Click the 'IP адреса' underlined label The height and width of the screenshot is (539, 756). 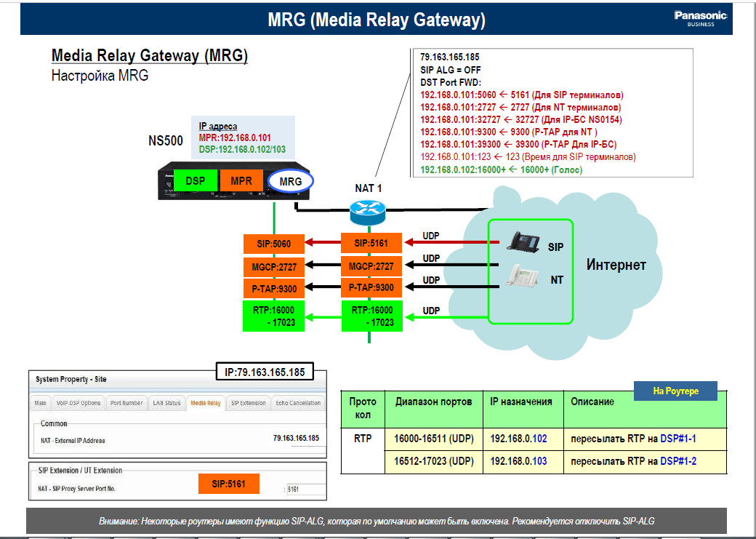(x=218, y=126)
